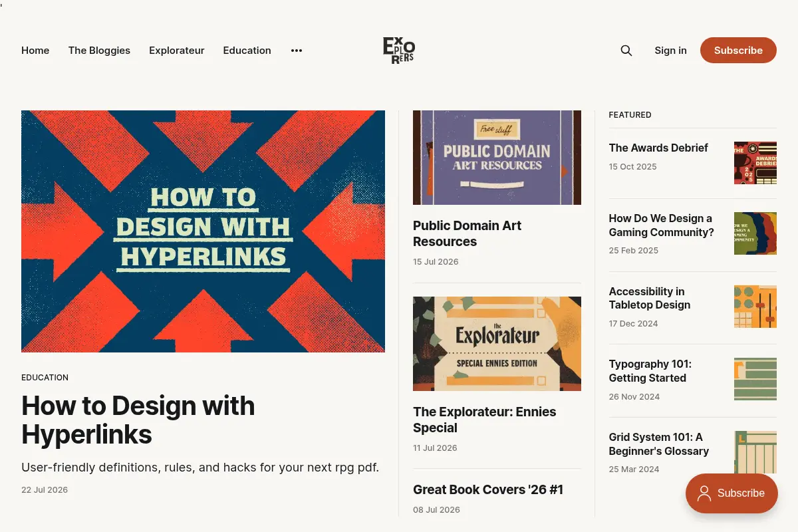Open How to Design with Hyperlinks headline
This screenshot has width=798, height=532.
coord(138,420)
